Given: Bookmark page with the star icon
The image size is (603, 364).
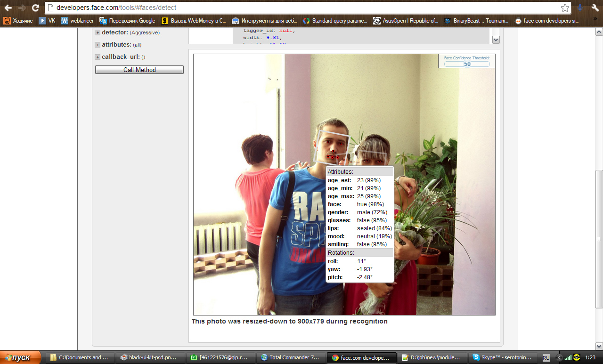Looking at the screenshot, I should click(x=565, y=8).
